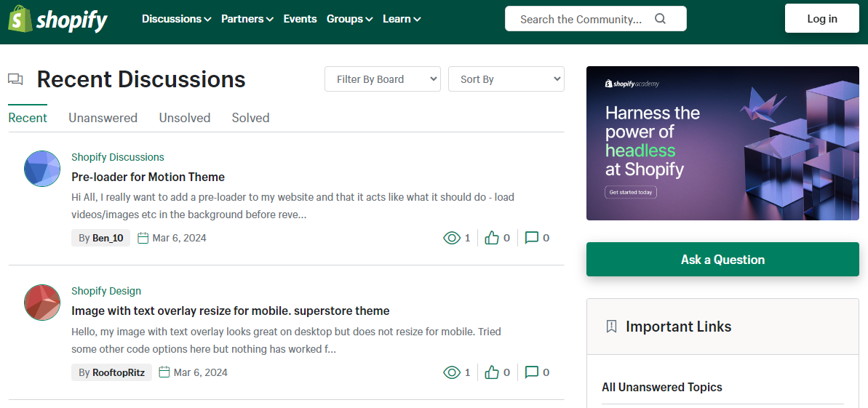The height and width of the screenshot is (408, 868).
Task: Switch to the Recent tab
Action: pos(28,118)
